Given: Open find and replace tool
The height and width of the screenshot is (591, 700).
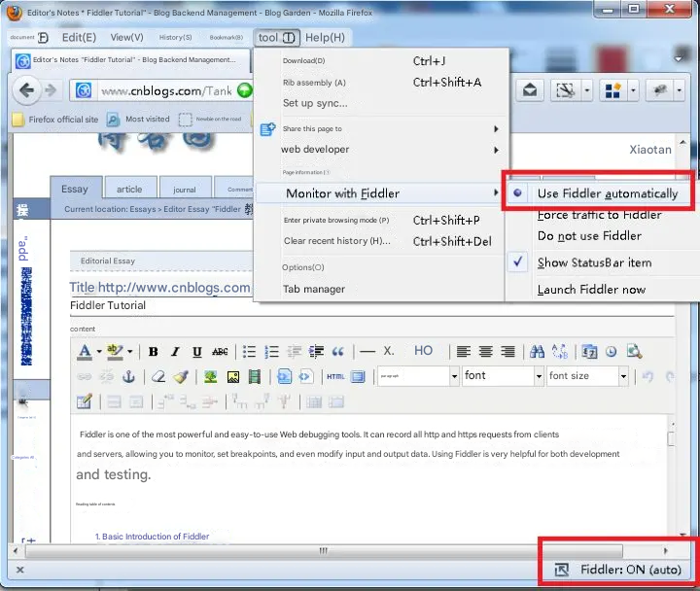Looking at the screenshot, I should 560,352.
